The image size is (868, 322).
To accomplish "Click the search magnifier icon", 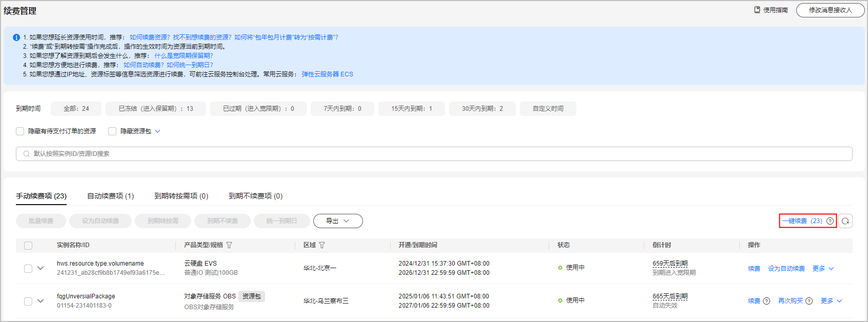I will click(26, 154).
